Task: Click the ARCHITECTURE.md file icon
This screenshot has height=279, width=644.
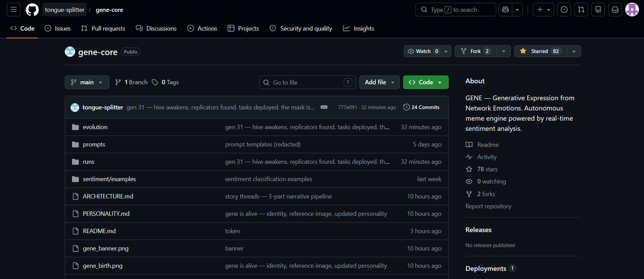Action: (x=75, y=196)
